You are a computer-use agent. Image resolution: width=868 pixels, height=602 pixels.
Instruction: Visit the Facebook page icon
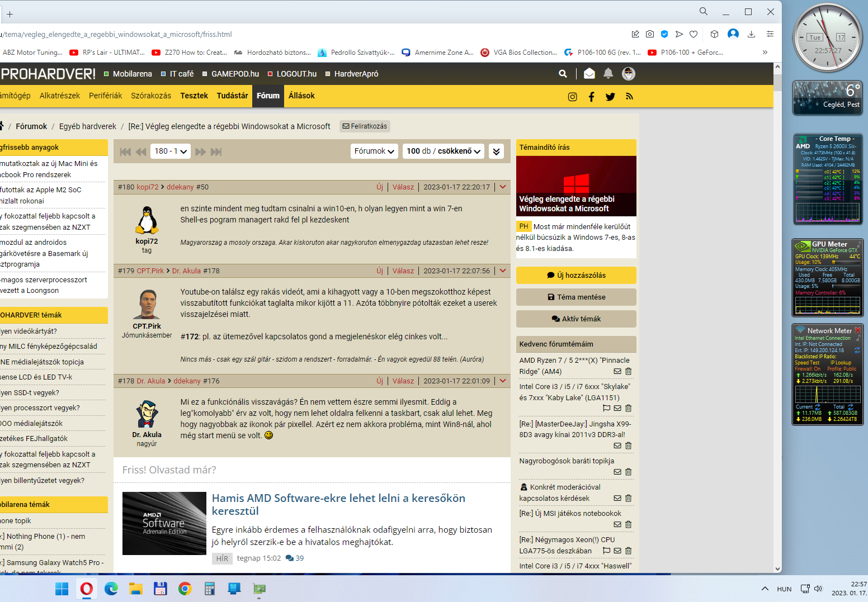tap(591, 97)
